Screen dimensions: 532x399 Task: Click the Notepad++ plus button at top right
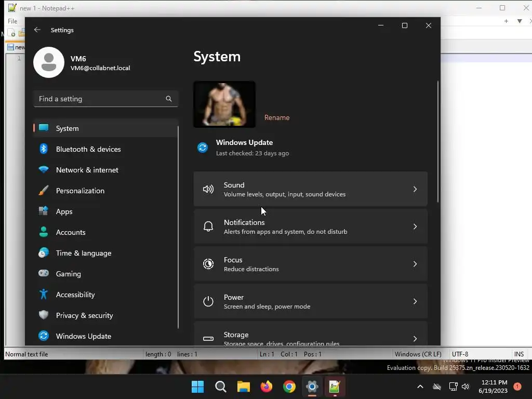506,21
